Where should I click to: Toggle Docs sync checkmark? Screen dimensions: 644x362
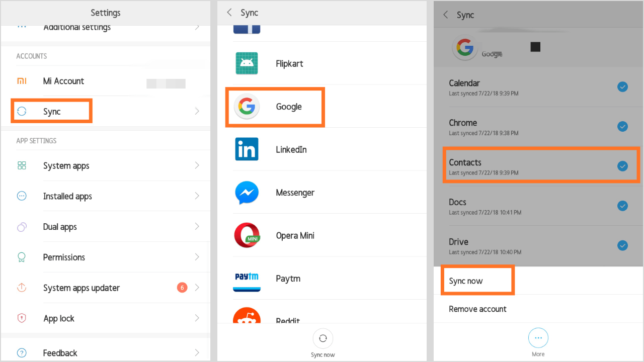point(622,206)
